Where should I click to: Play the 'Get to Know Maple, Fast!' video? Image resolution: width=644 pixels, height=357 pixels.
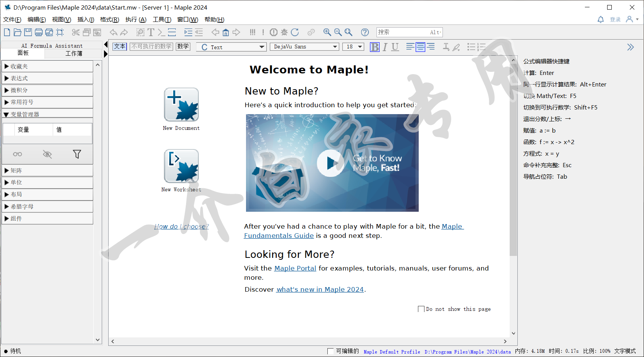click(330, 163)
